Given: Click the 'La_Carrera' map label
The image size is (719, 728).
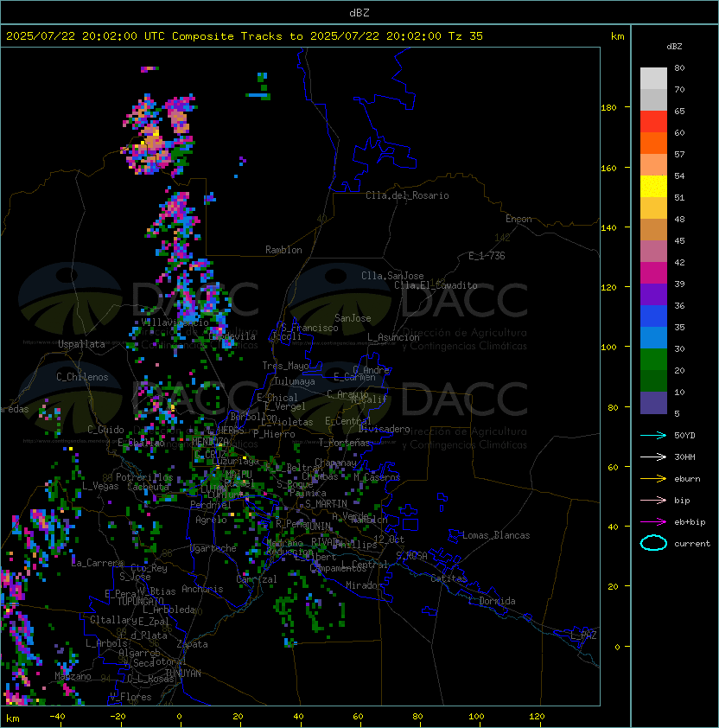Looking at the screenshot, I should [98, 563].
